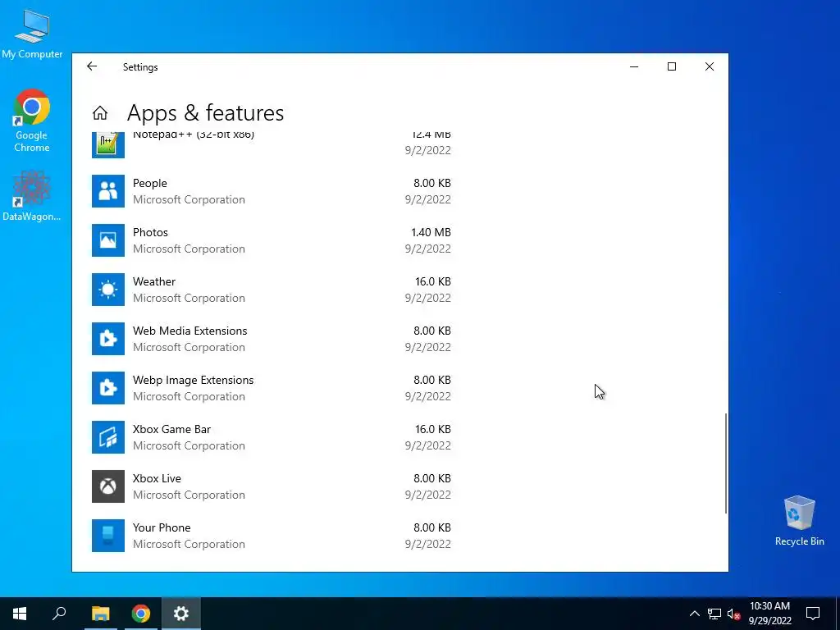Select the Weather app name
Image resolution: width=840 pixels, height=630 pixels.
pyautogui.click(x=154, y=282)
